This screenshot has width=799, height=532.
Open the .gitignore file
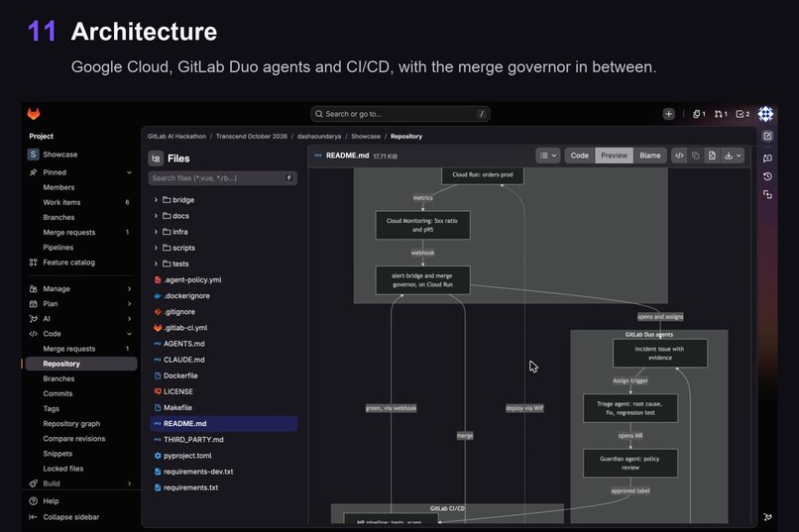pos(178,311)
